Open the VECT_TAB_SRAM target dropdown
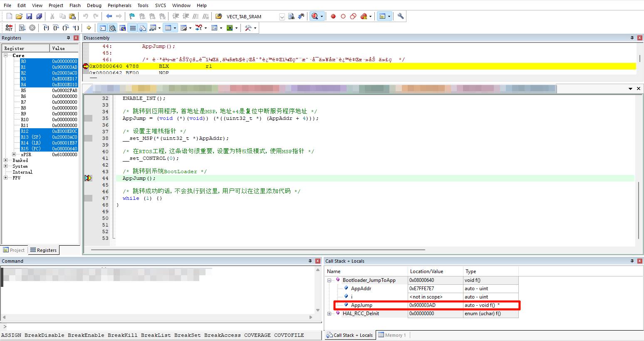Viewport: 644px width, 341px height. point(282,17)
